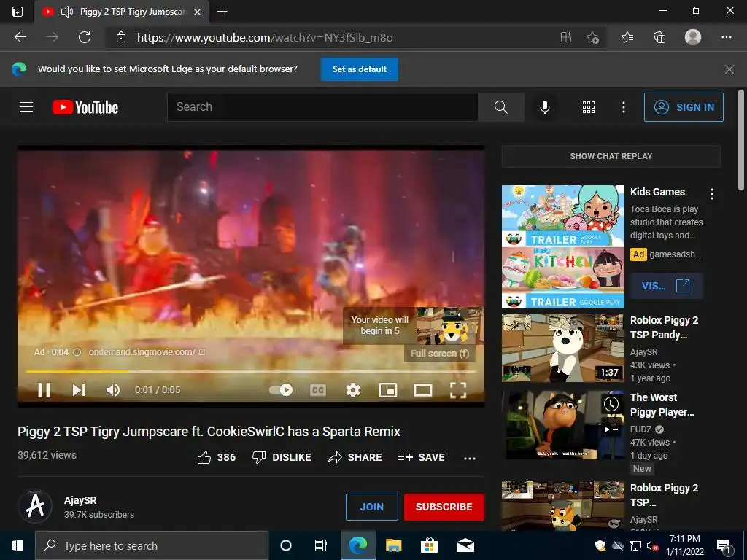747x560 pixels.
Task: Open the ondemand.singmovie.com ad link
Action: coord(147,352)
